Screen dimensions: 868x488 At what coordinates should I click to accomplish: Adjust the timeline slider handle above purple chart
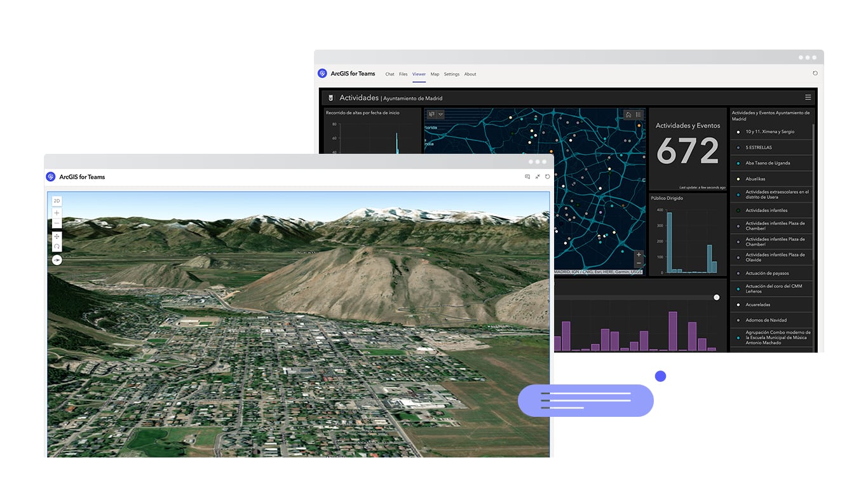pyautogui.click(x=717, y=297)
